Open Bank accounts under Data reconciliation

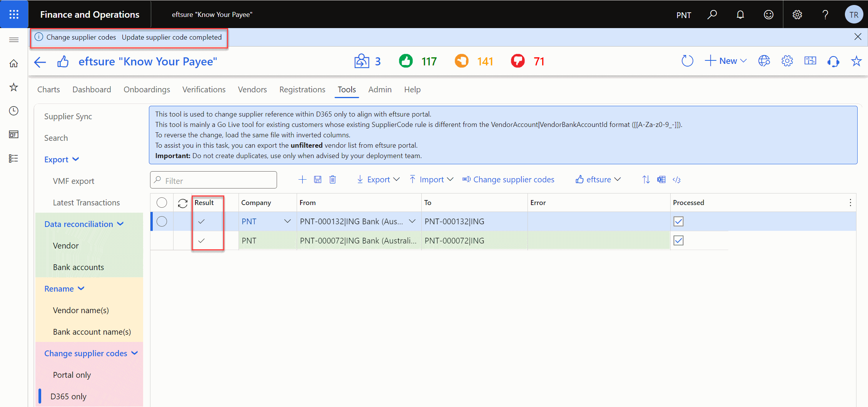click(78, 267)
